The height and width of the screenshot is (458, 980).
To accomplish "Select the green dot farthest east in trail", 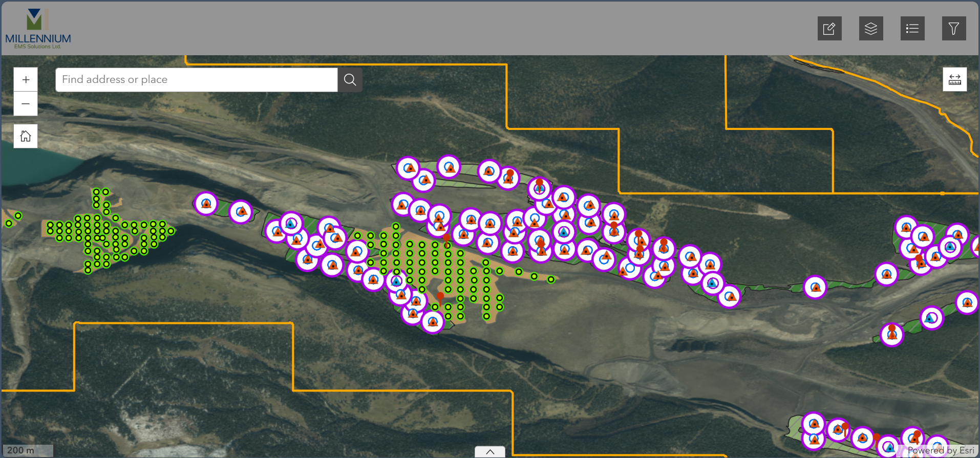I will (551, 279).
